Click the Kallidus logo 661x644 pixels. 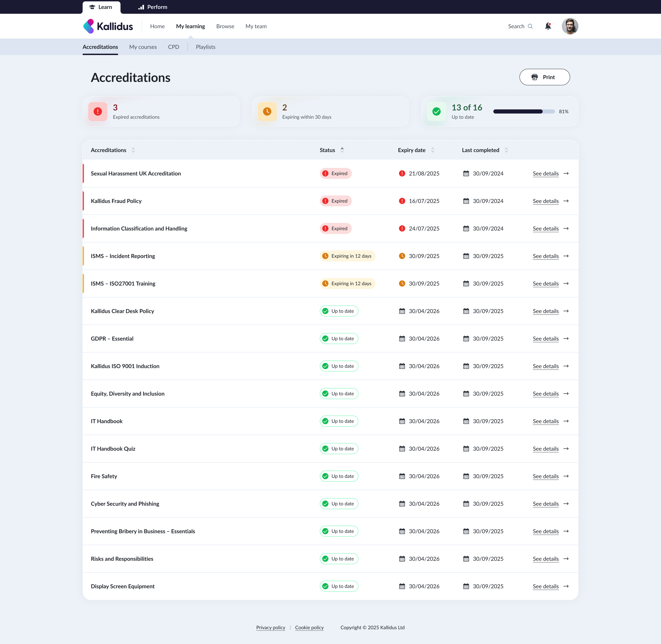(108, 26)
